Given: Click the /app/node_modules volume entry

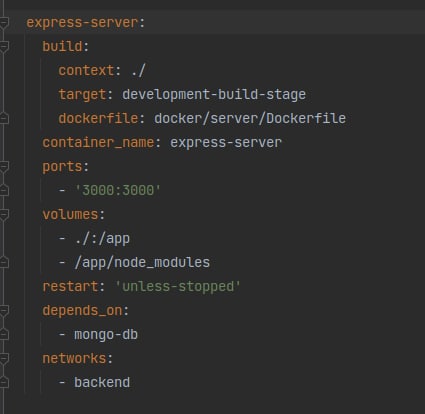Looking at the screenshot, I should pyautogui.click(x=142, y=263).
